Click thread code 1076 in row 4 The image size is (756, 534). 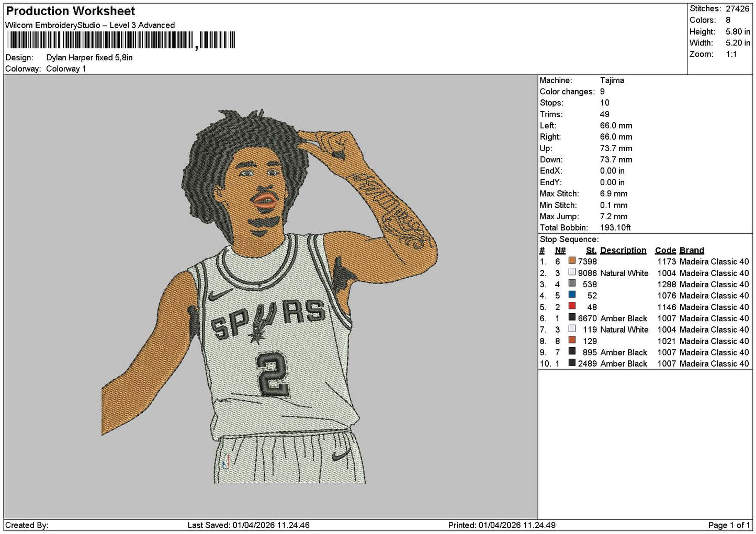pyautogui.click(x=667, y=296)
